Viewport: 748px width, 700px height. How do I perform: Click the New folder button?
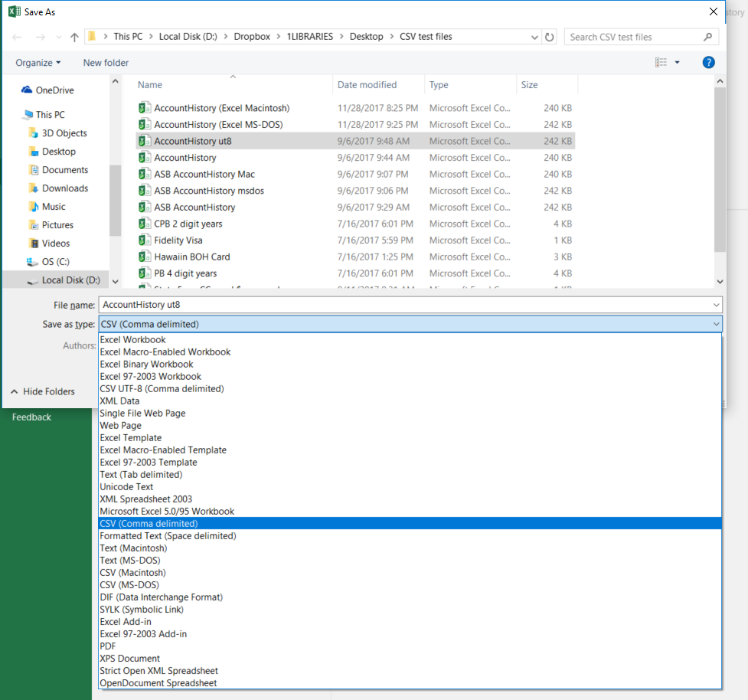pos(106,63)
